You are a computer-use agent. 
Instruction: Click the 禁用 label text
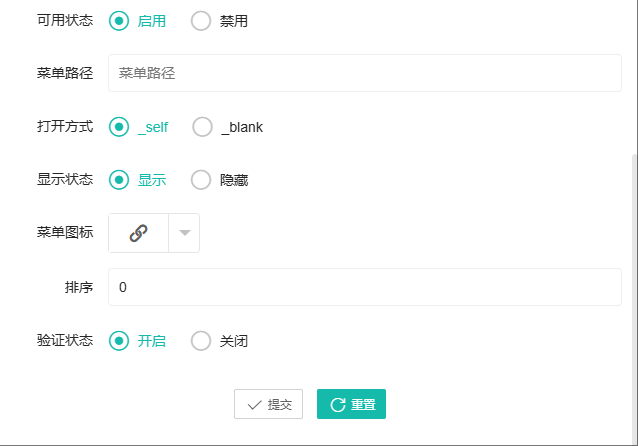(234, 21)
